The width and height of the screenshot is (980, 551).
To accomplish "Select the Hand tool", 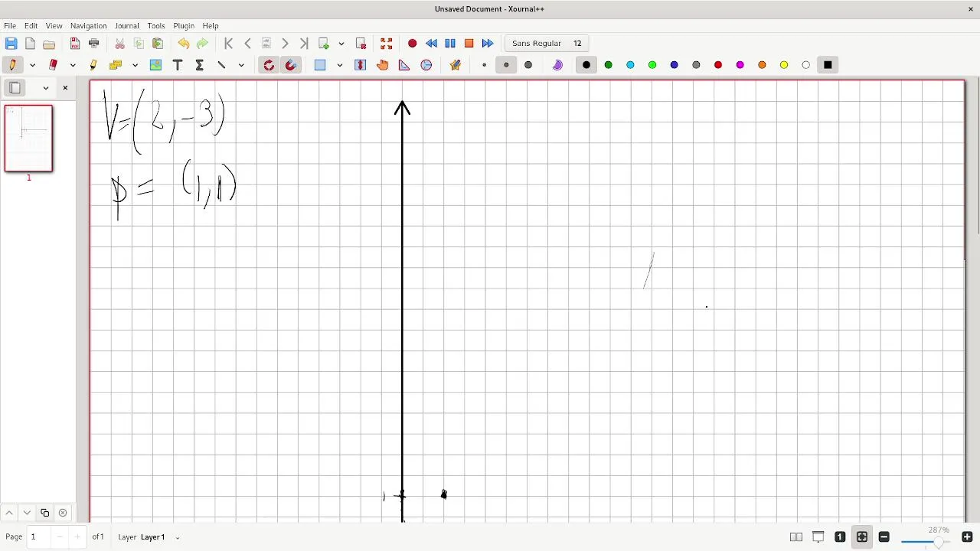I will pos(383,65).
